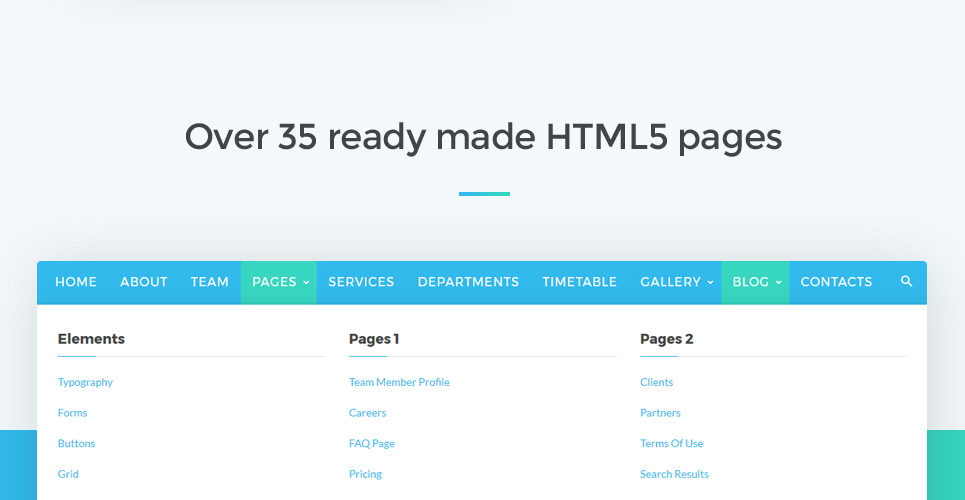Select the Team menu item

tap(209, 282)
